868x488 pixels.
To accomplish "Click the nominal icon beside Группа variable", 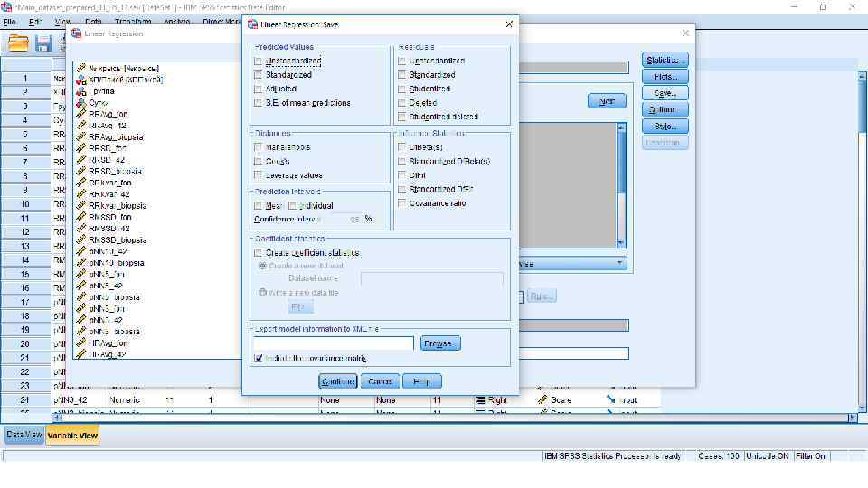I will 81,91.
